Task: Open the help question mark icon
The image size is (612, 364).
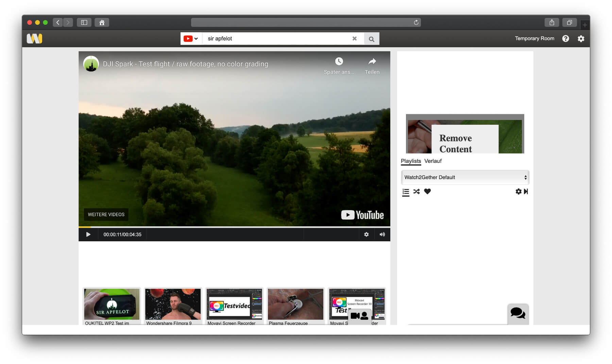Action: pyautogui.click(x=565, y=39)
